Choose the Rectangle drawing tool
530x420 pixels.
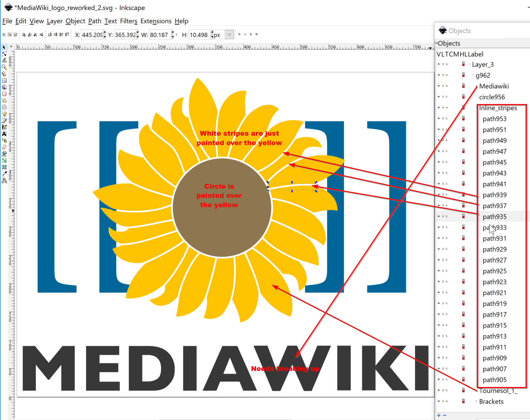[4, 80]
